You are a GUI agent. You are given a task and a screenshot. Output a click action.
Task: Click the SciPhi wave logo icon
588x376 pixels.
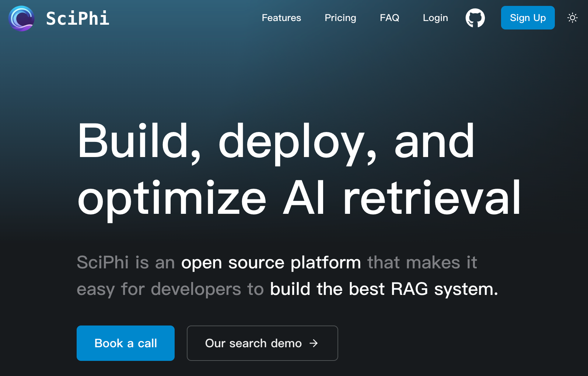(x=21, y=18)
